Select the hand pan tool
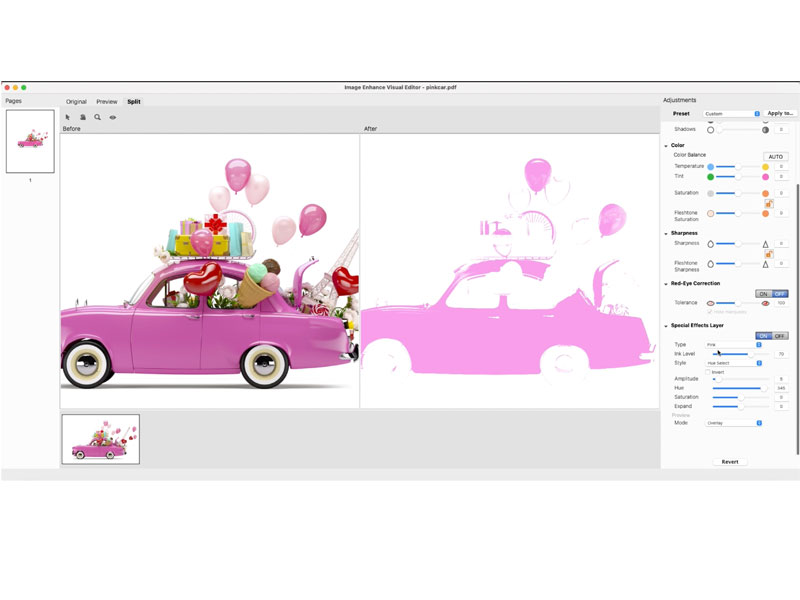This screenshot has width=800, height=600. [x=83, y=117]
